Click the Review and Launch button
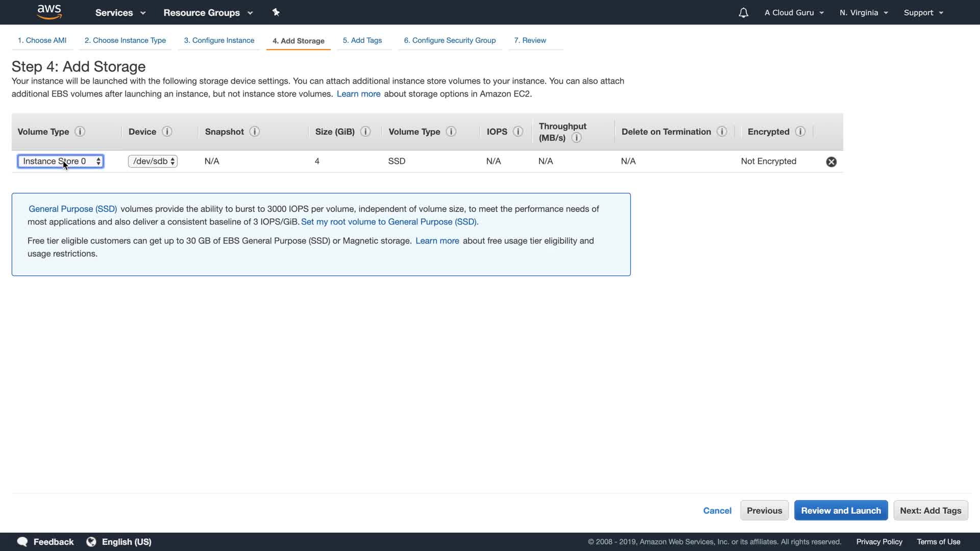 (x=841, y=511)
